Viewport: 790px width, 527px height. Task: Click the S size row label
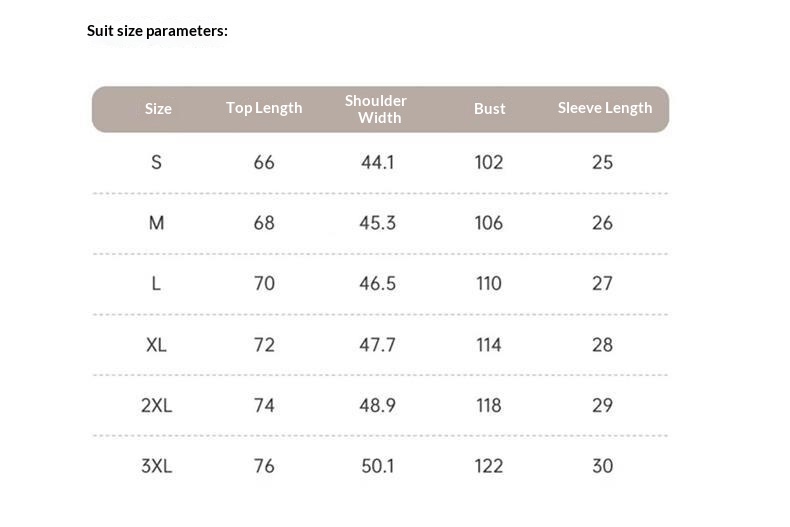[156, 162]
